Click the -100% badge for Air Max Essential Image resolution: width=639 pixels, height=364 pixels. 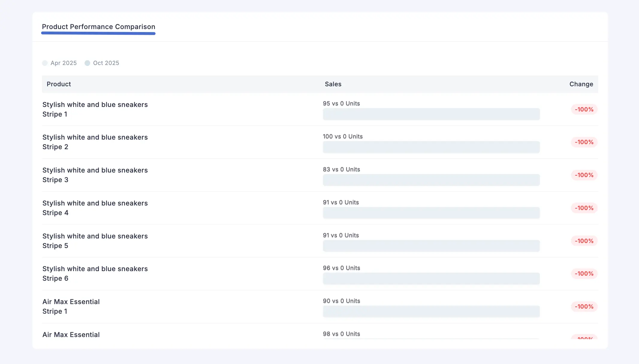coord(584,306)
